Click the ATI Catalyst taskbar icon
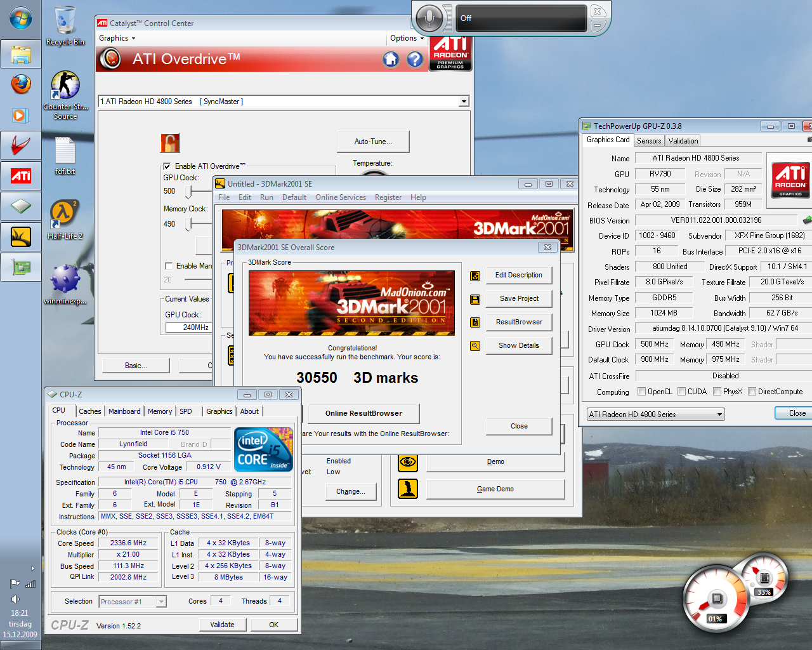The height and width of the screenshot is (650, 812). click(20, 176)
